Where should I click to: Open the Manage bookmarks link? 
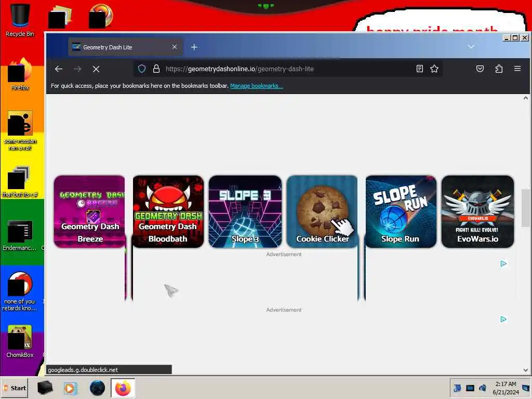pyautogui.click(x=257, y=86)
